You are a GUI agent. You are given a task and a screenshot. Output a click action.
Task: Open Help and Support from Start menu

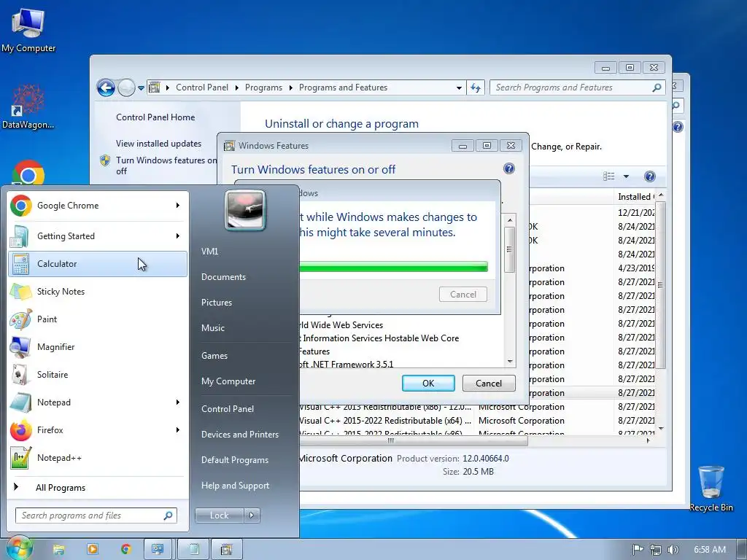click(236, 486)
